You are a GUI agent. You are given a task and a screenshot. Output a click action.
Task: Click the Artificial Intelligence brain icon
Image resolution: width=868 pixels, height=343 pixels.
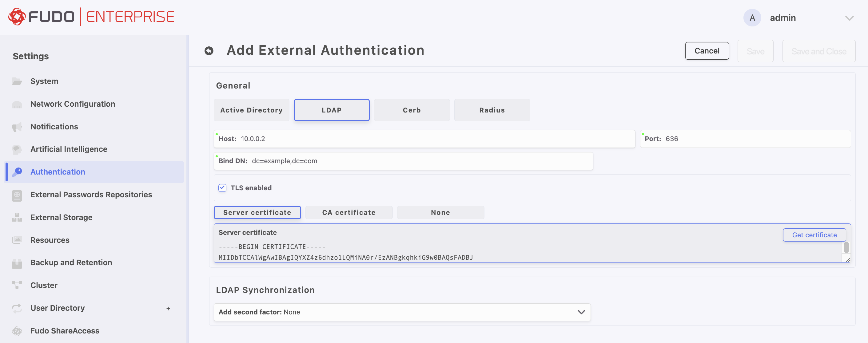(17, 149)
